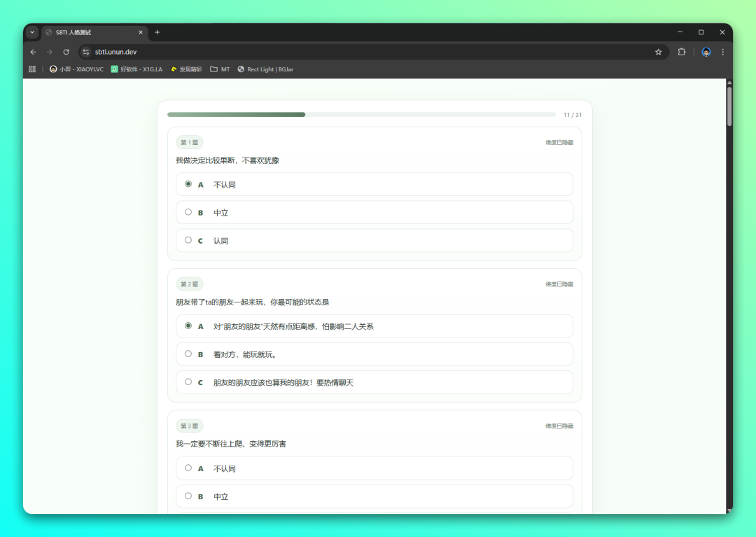Bookmark this page with star icon
The width and height of the screenshot is (756, 537).
[658, 52]
